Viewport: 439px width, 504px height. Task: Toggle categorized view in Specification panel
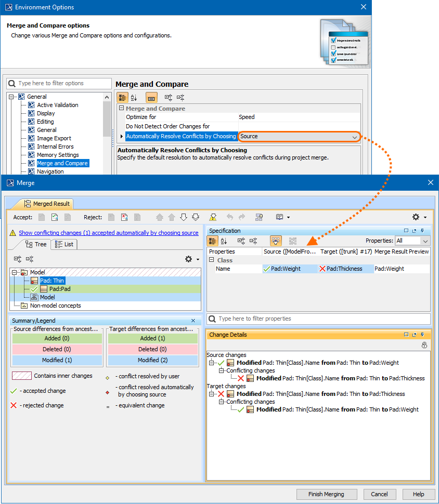pos(212,241)
